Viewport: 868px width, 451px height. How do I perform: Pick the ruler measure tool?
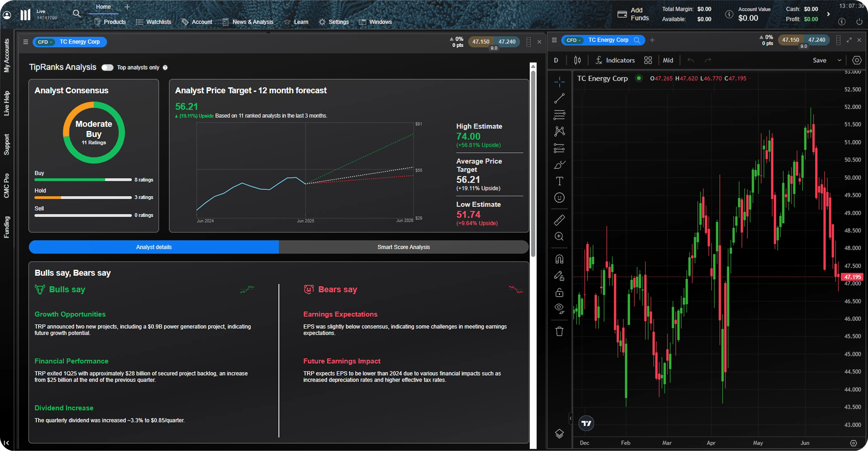tap(559, 220)
